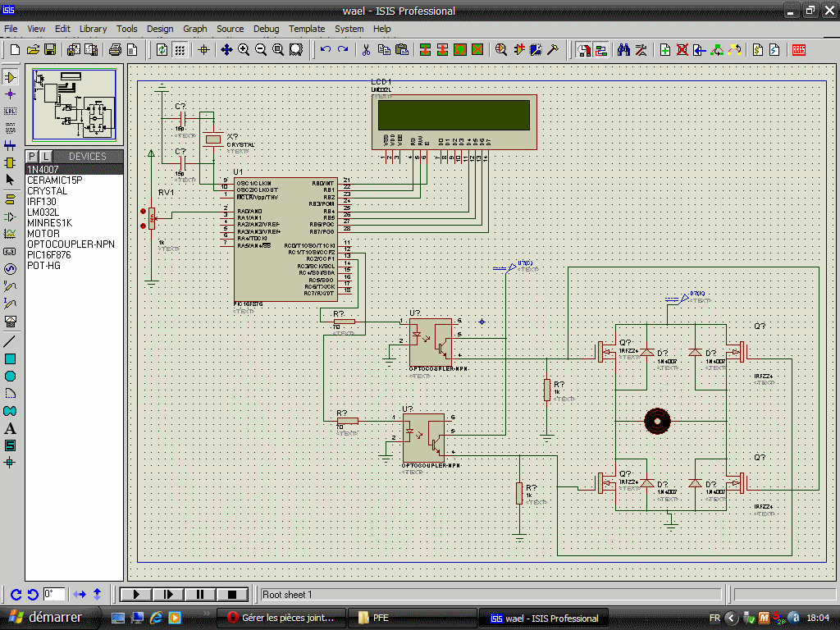Open the Template menu

click(x=307, y=29)
